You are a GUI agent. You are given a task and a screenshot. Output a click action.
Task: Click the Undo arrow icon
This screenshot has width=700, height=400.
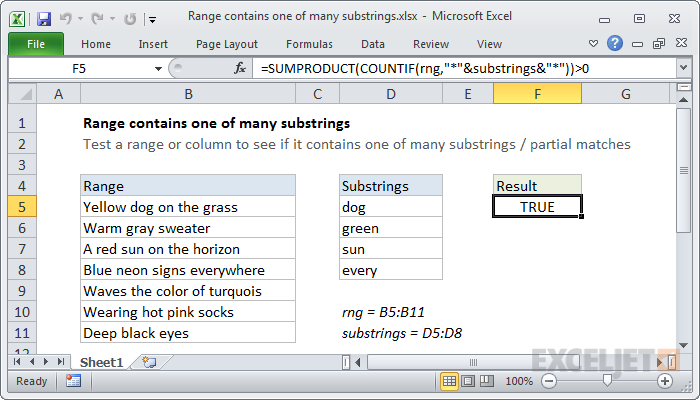point(66,19)
